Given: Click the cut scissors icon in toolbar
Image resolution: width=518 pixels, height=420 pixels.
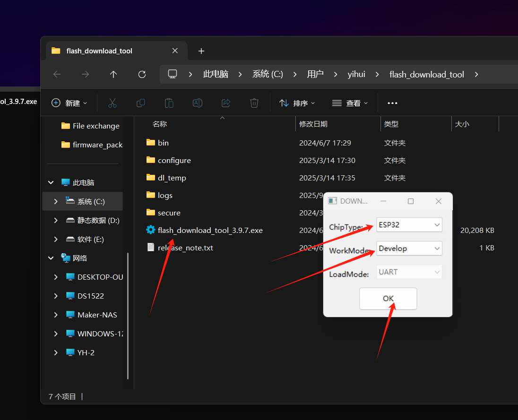Looking at the screenshot, I should (112, 103).
